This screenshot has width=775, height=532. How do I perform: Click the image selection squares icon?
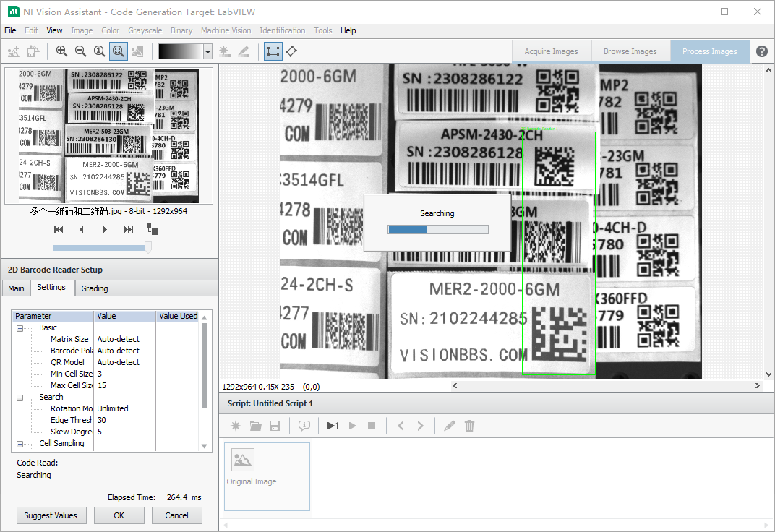153,229
